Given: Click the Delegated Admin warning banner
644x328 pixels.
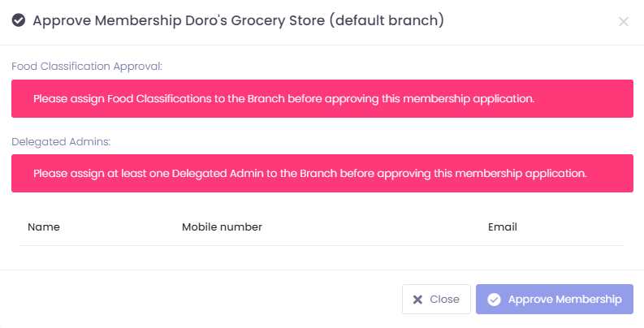Looking at the screenshot, I should [x=322, y=174].
